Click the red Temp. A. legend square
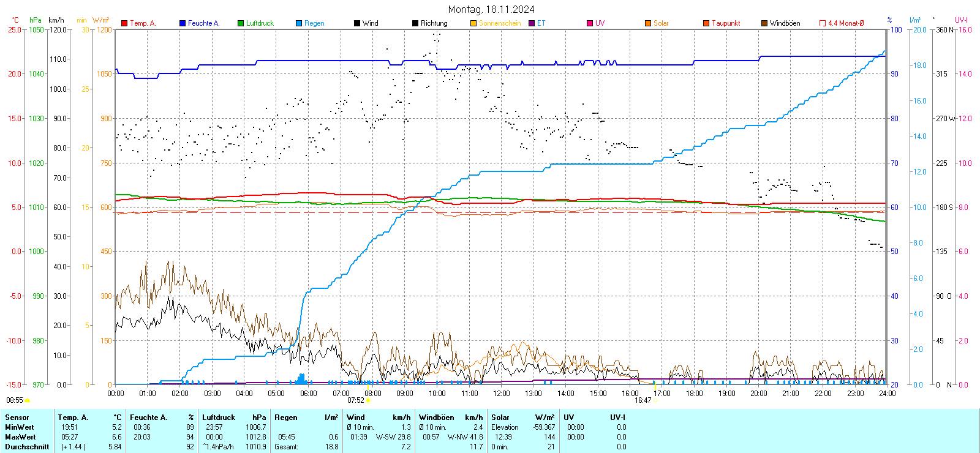The image size is (980, 453). pos(124,23)
